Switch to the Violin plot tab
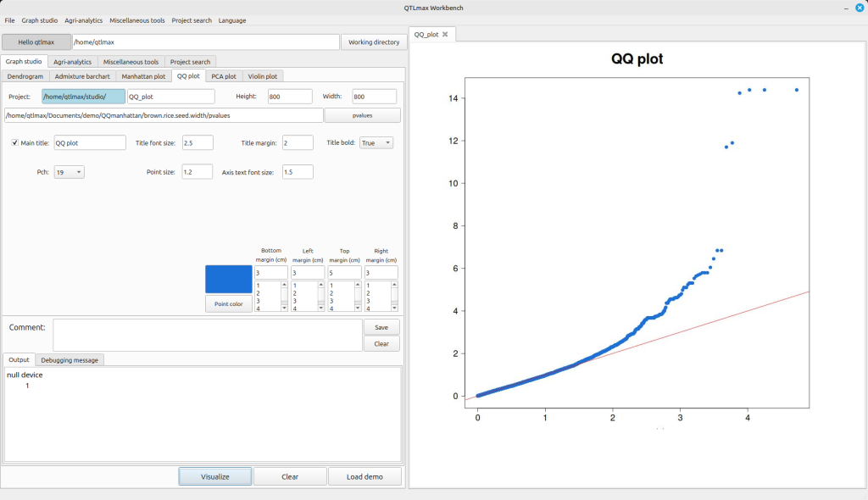The height and width of the screenshot is (500, 868). coord(263,76)
